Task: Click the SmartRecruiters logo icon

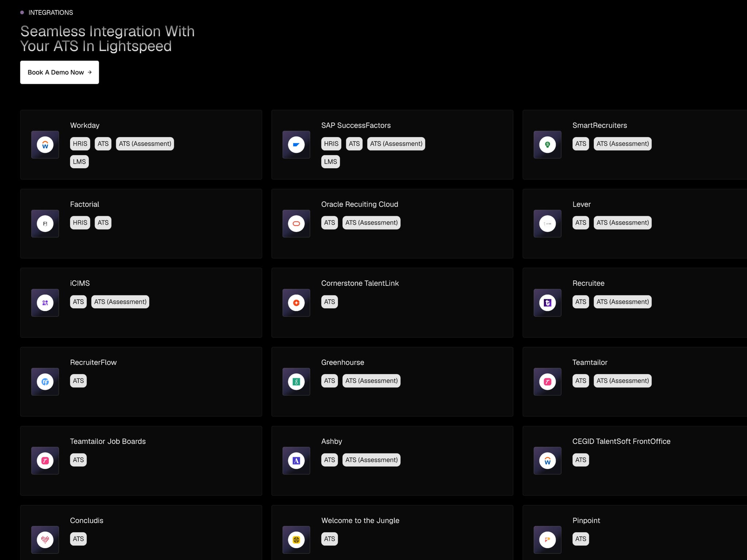Action: click(547, 145)
